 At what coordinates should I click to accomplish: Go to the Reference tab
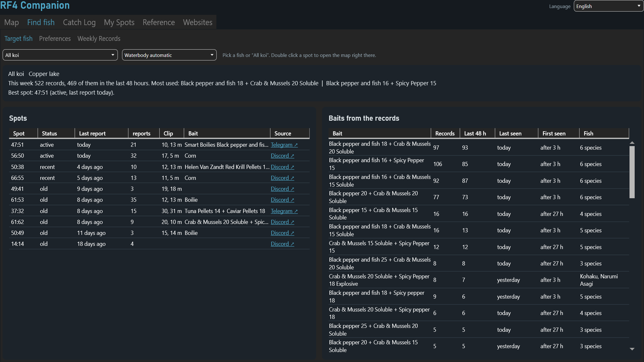(159, 22)
